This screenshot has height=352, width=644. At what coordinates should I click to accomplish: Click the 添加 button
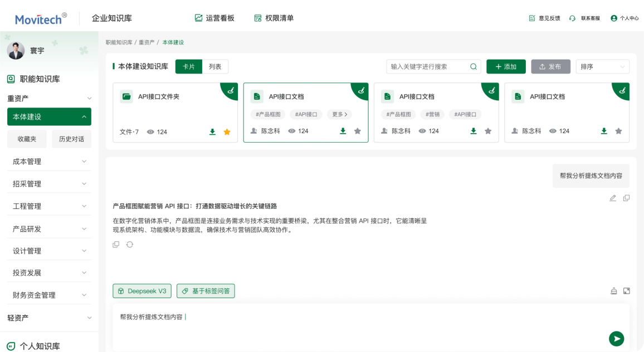click(x=506, y=66)
